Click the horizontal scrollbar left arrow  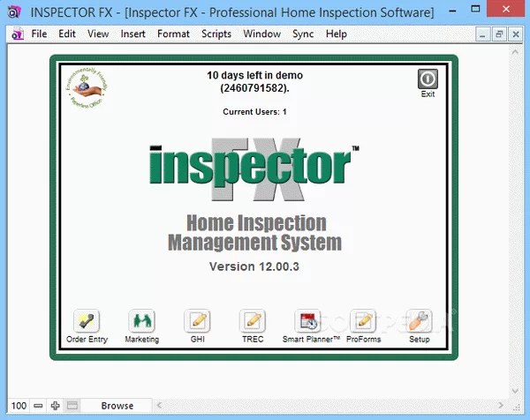(159, 405)
